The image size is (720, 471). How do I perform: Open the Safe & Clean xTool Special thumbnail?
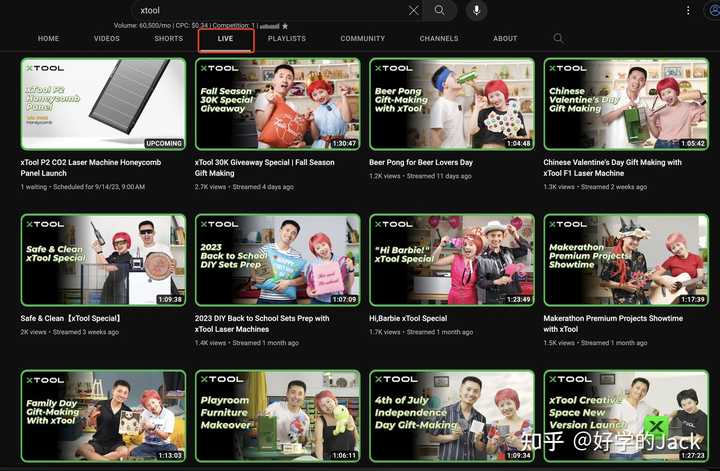tap(103, 260)
